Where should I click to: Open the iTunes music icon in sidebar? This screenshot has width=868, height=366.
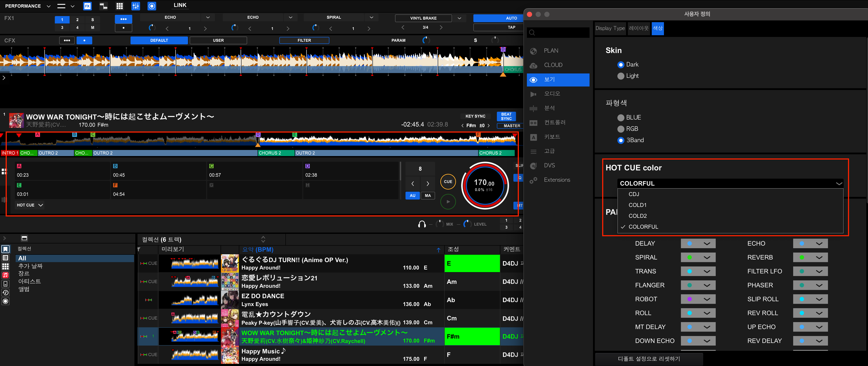5,275
